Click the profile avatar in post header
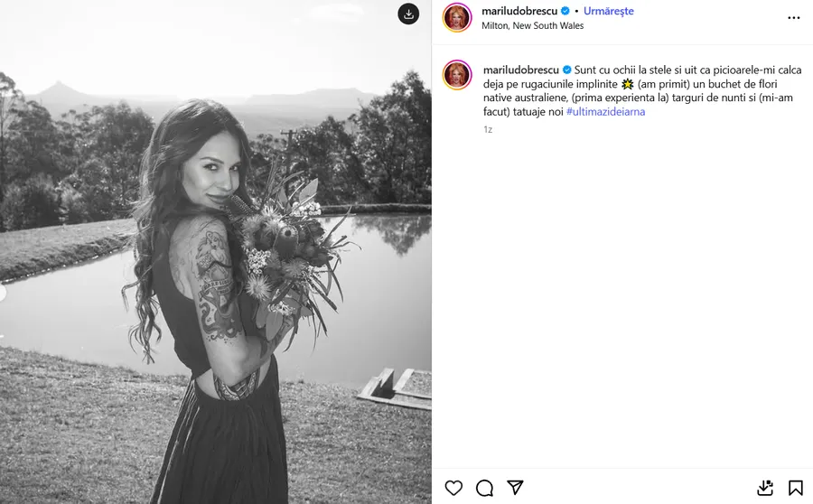The image size is (813, 504). 457,17
